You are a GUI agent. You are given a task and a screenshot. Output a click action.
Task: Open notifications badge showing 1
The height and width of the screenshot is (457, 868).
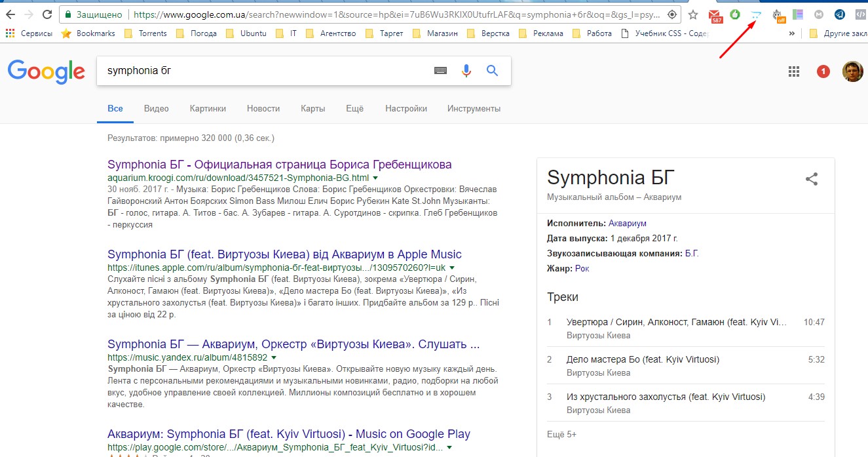[x=823, y=71]
